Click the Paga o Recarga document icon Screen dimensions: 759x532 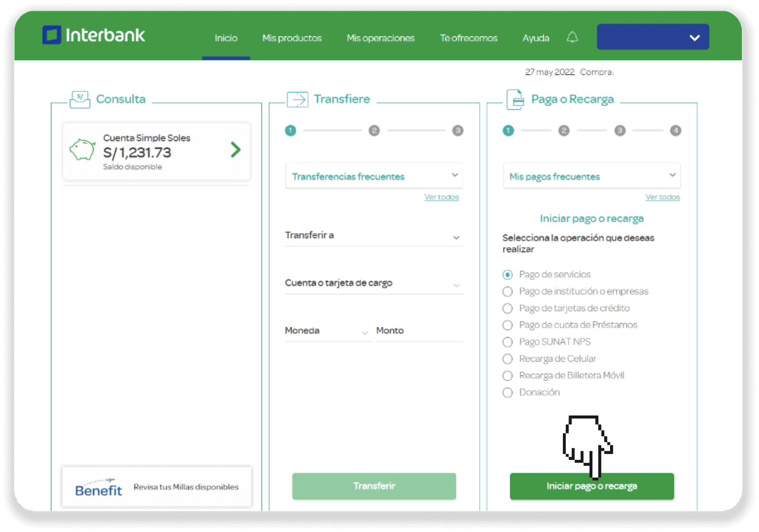coord(515,100)
